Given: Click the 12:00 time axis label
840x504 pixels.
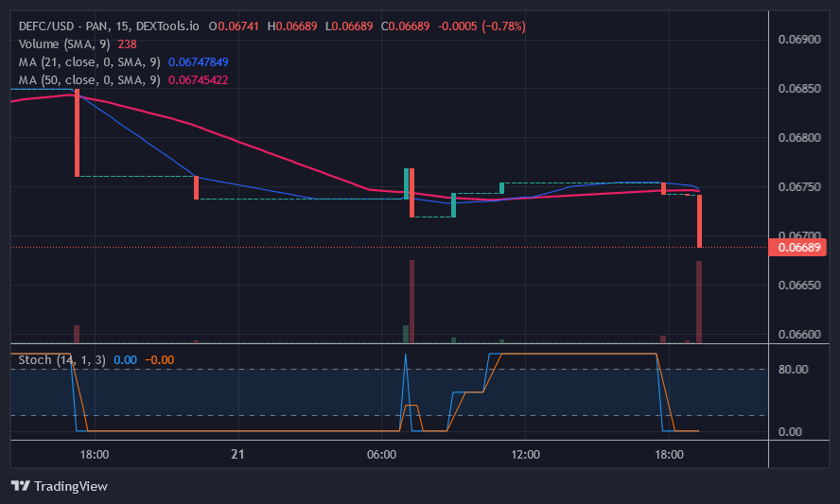Looking at the screenshot, I should tap(525, 455).
